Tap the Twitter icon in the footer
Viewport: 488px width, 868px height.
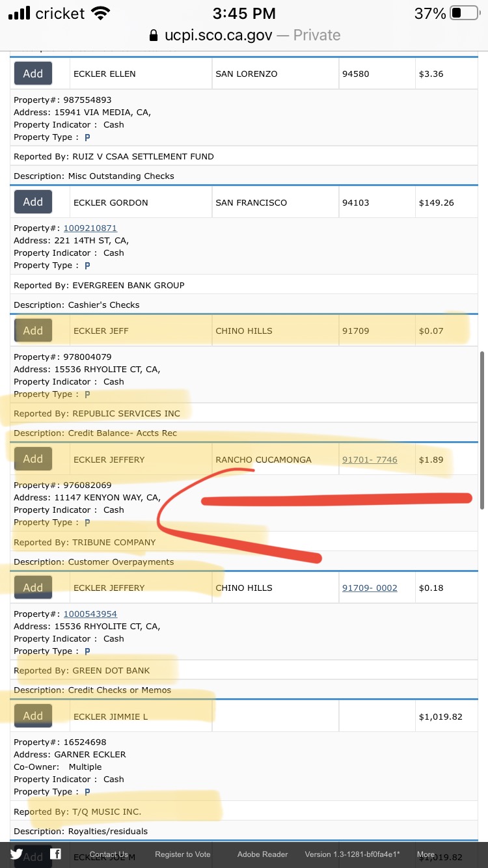point(16,854)
